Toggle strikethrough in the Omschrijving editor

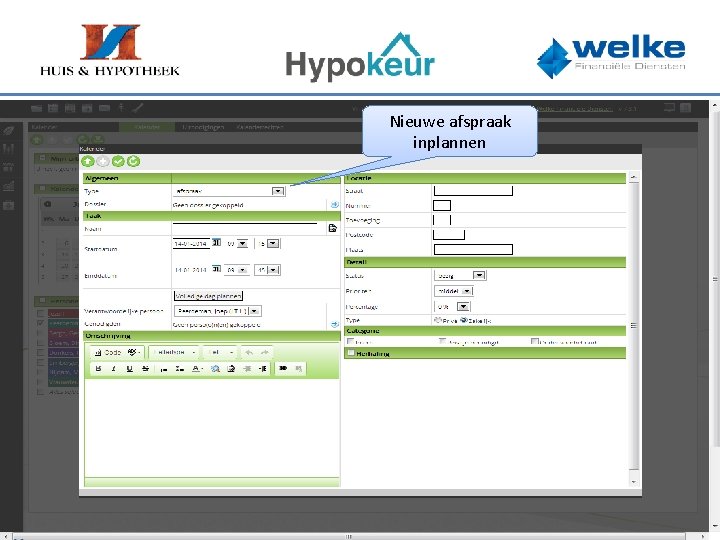(145, 368)
